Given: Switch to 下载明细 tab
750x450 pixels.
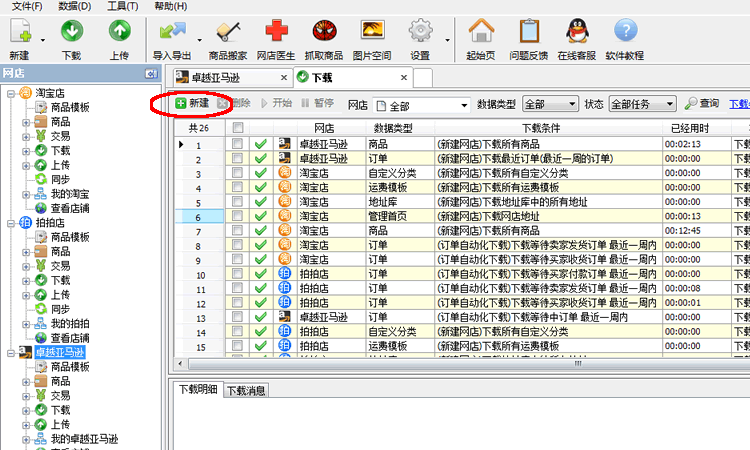Looking at the screenshot, I should tap(198, 390).
